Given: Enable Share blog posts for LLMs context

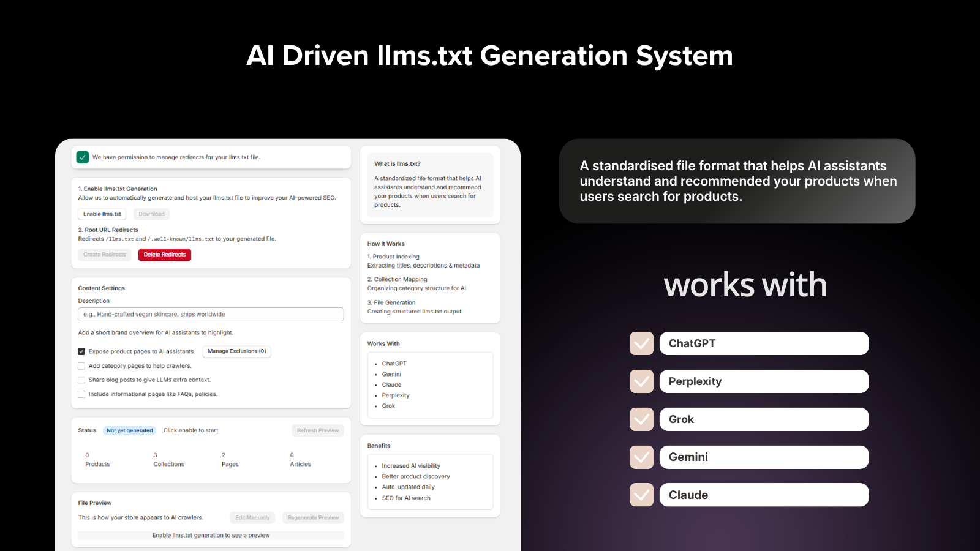Looking at the screenshot, I should click(81, 380).
